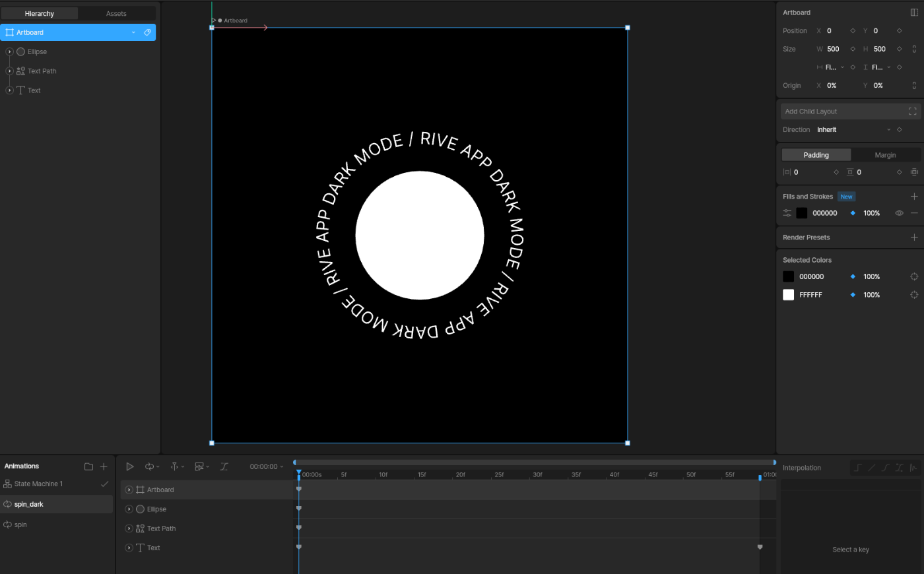This screenshot has width=924, height=574.
Task: Click the Fills and Strokes New badge
Action: [846, 197]
